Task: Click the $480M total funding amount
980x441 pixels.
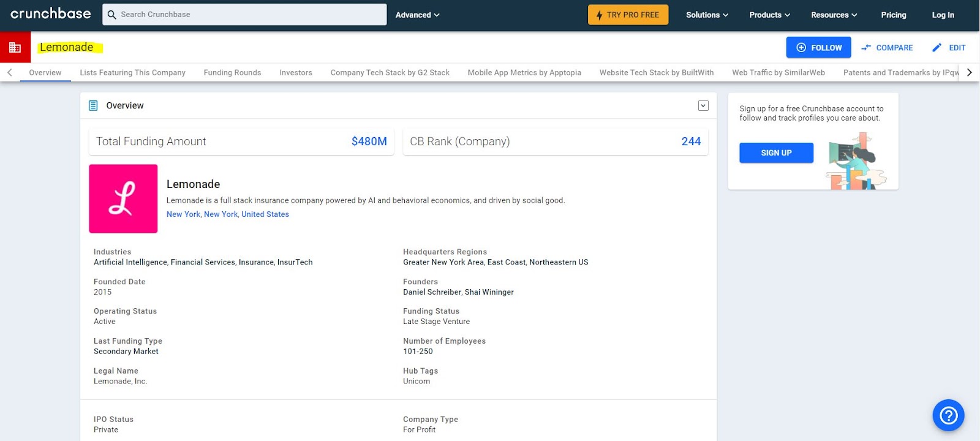Action: pyautogui.click(x=369, y=141)
